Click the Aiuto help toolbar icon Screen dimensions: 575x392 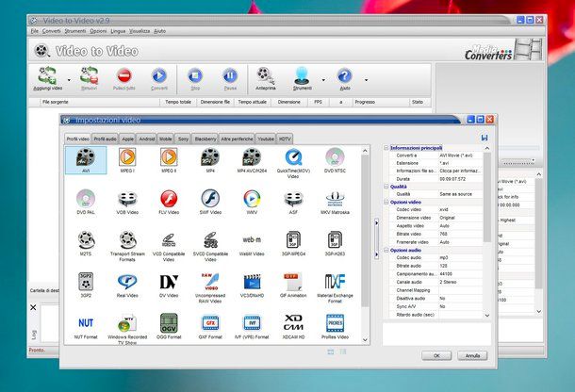point(345,78)
